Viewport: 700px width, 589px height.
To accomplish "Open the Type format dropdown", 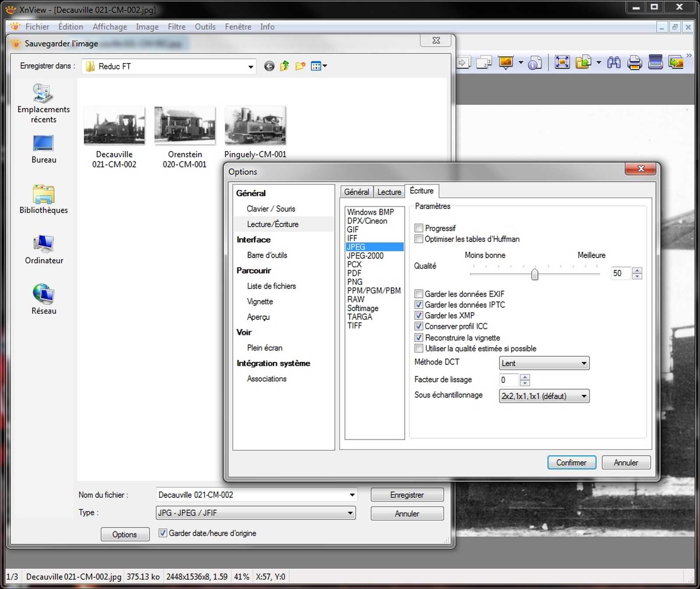I will click(x=256, y=513).
